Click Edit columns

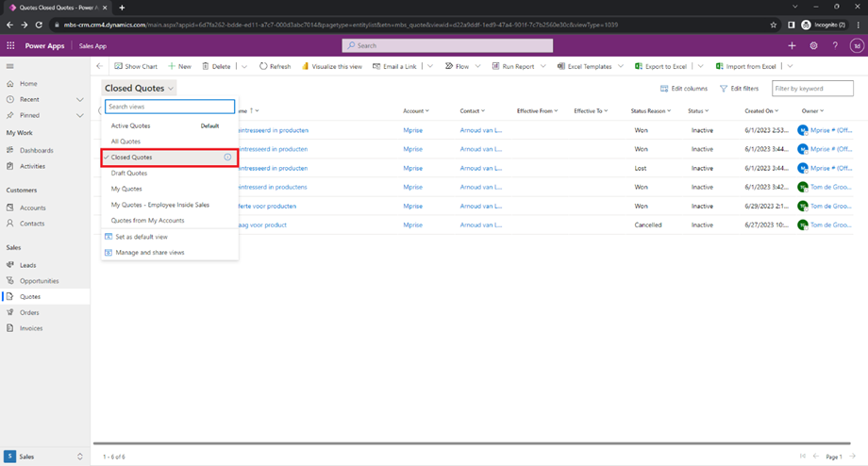684,89
